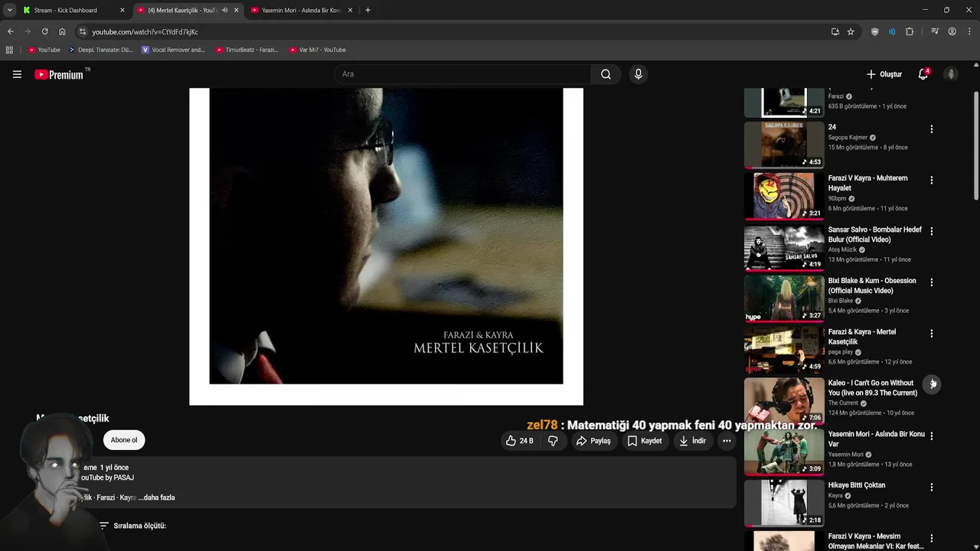This screenshot has height=551, width=980.
Task: Start voice search with microphone icon
Action: [x=638, y=74]
